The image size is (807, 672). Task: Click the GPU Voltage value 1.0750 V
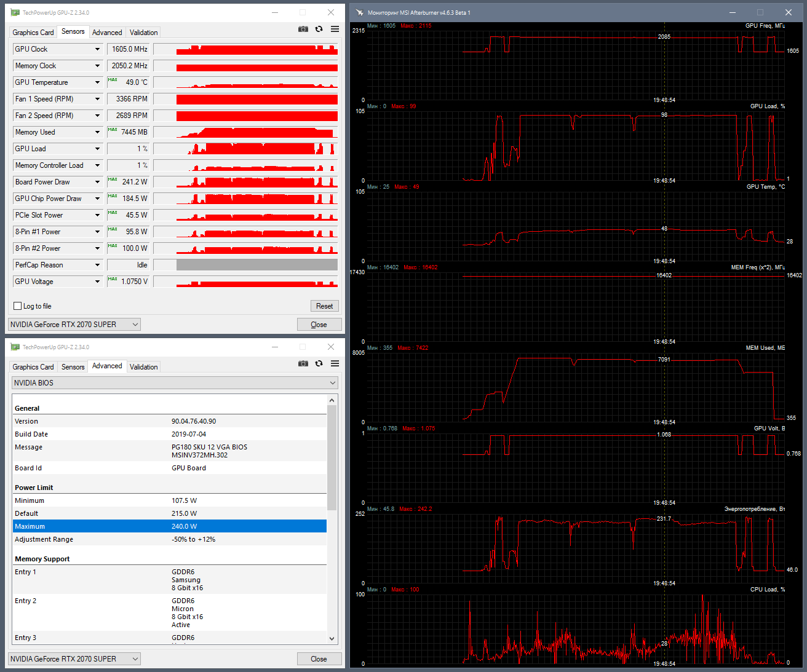click(x=128, y=282)
